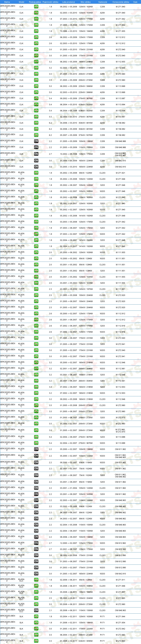Click diesel ON icon in CLK 2.7 row
141x644 pixels.
[x=36, y=154]
